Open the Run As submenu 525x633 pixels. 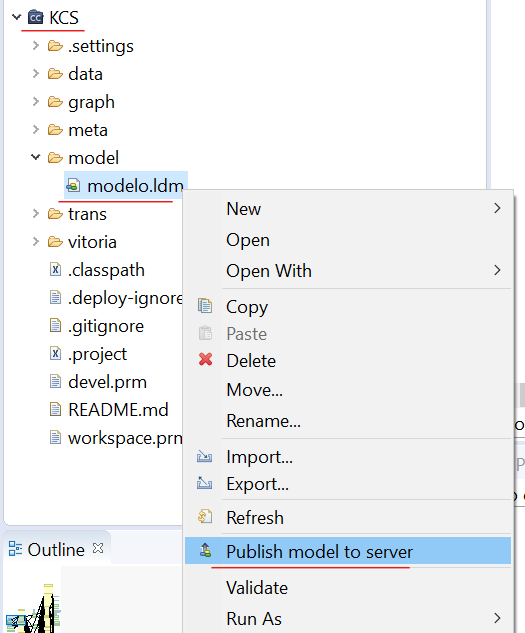tap(348, 618)
